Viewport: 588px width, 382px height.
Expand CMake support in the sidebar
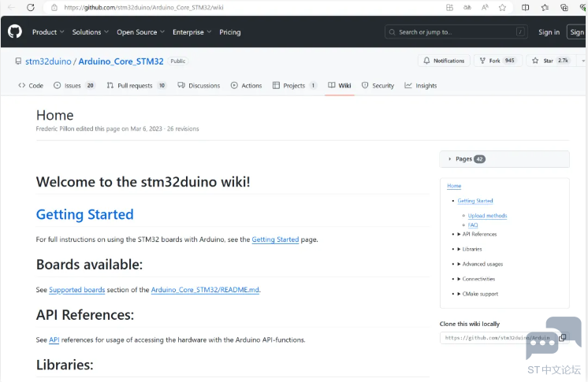[478, 294]
